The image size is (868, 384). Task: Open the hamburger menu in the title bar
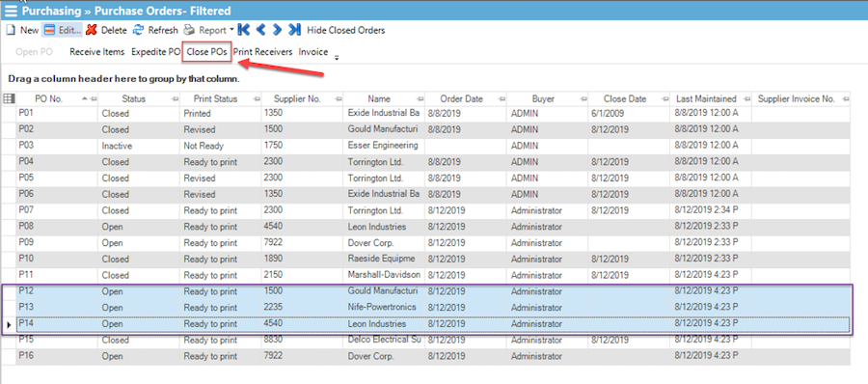(x=11, y=11)
